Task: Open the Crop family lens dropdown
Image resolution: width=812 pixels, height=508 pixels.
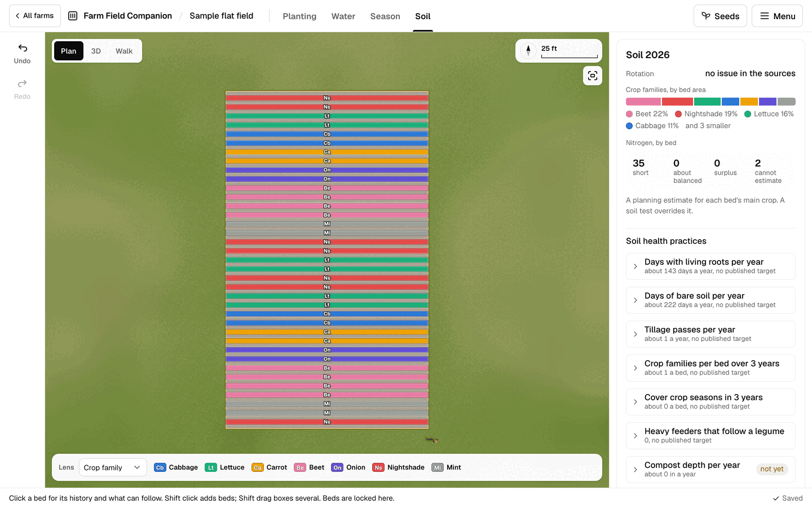Action: point(113,467)
